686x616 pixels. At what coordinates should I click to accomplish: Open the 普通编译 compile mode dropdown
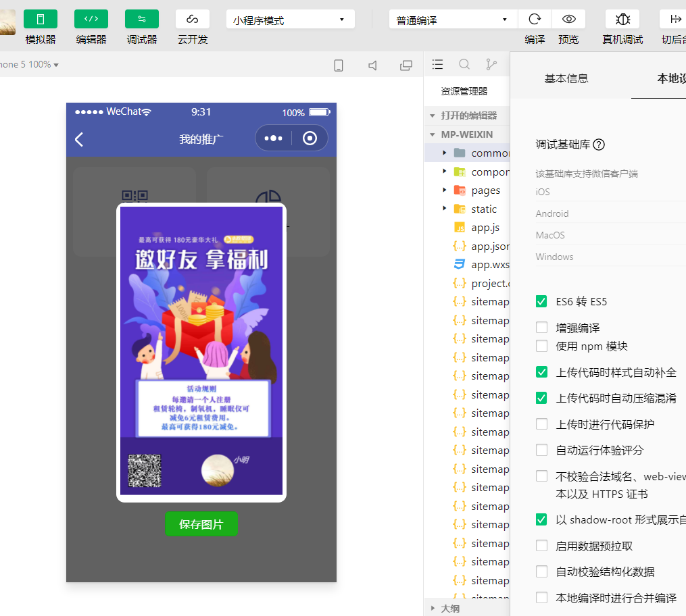(454, 20)
